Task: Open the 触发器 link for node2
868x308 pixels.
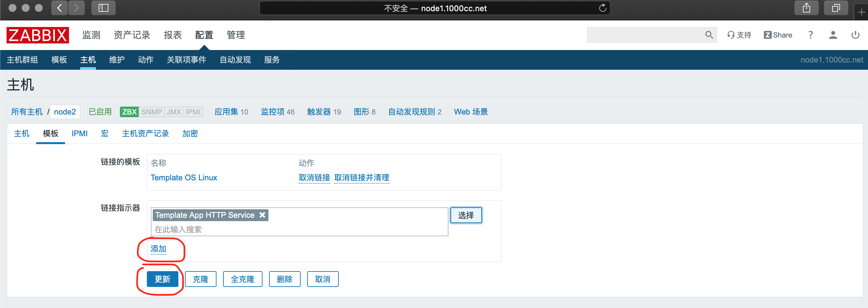Action: coord(319,112)
